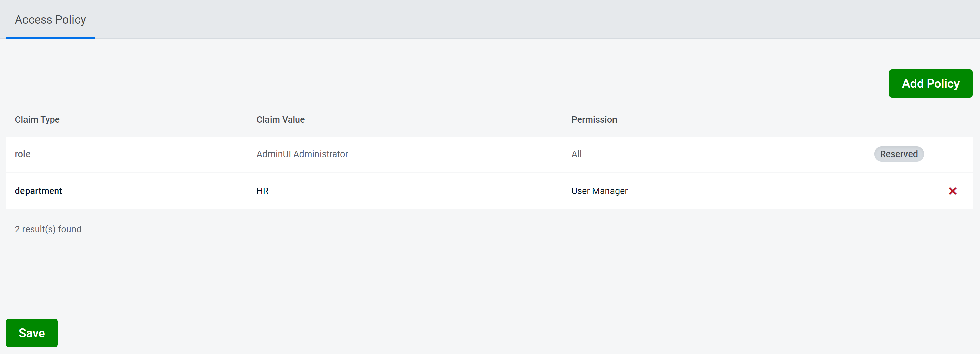Click the divider line above Save
Image resolution: width=980 pixels, height=354 pixels.
489,303
